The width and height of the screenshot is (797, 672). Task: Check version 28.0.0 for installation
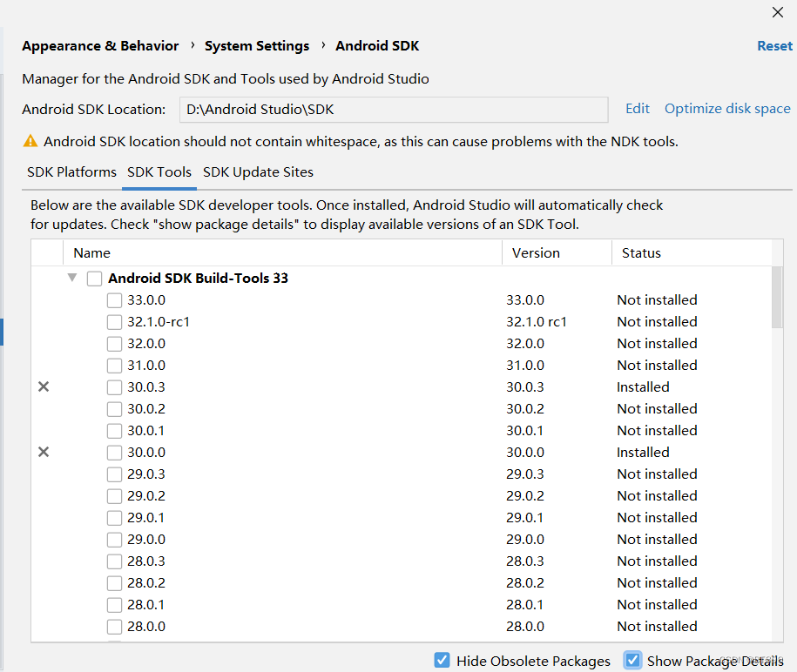click(x=114, y=626)
